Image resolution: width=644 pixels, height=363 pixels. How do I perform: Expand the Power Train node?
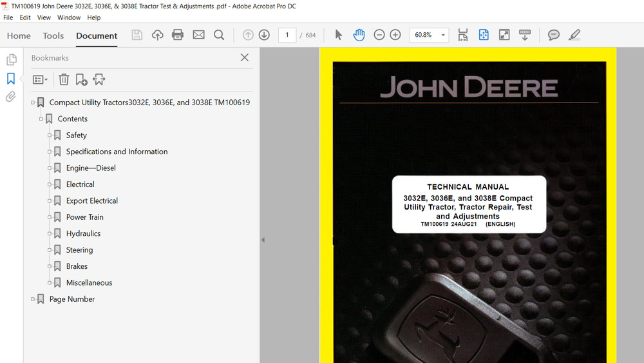click(50, 217)
